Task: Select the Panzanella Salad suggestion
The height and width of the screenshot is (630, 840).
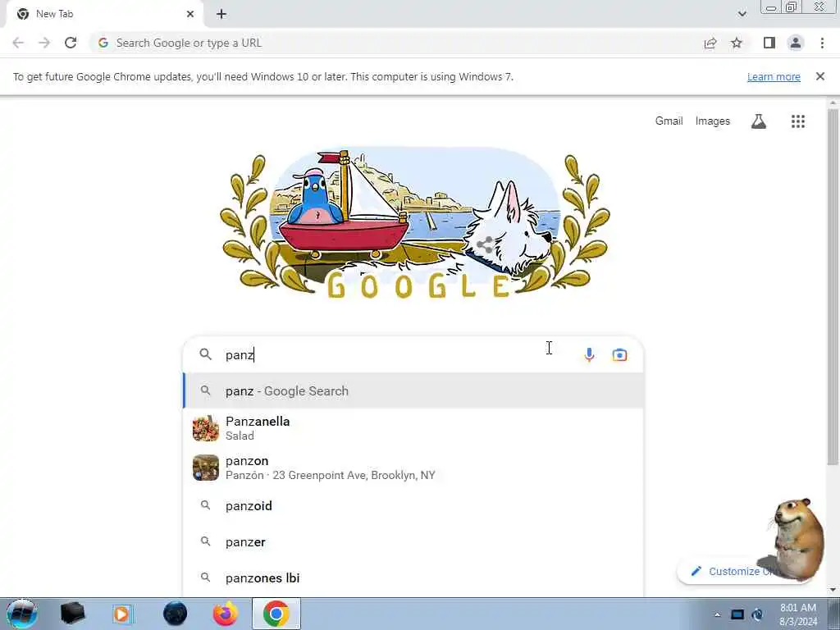Action: [x=413, y=428]
